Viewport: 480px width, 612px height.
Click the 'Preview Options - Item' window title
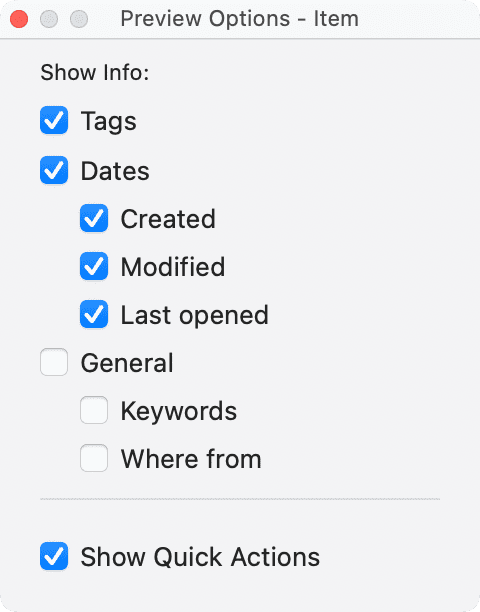240,19
